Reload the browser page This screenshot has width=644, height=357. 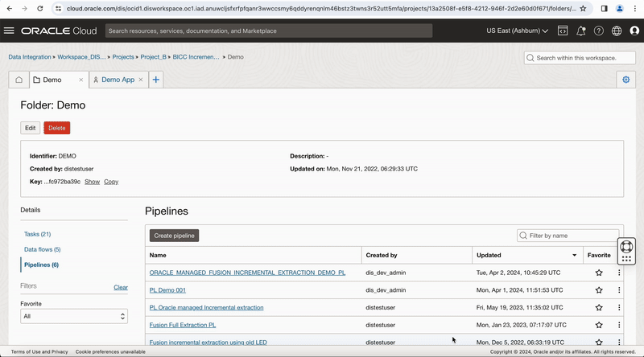39,8
